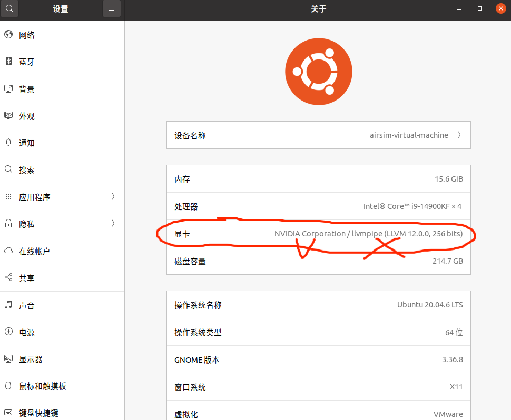Image resolution: width=511 pixels, height=420 pixels.
Task: Go to 搜索 settings in sidebar
Action: [62, 169]
